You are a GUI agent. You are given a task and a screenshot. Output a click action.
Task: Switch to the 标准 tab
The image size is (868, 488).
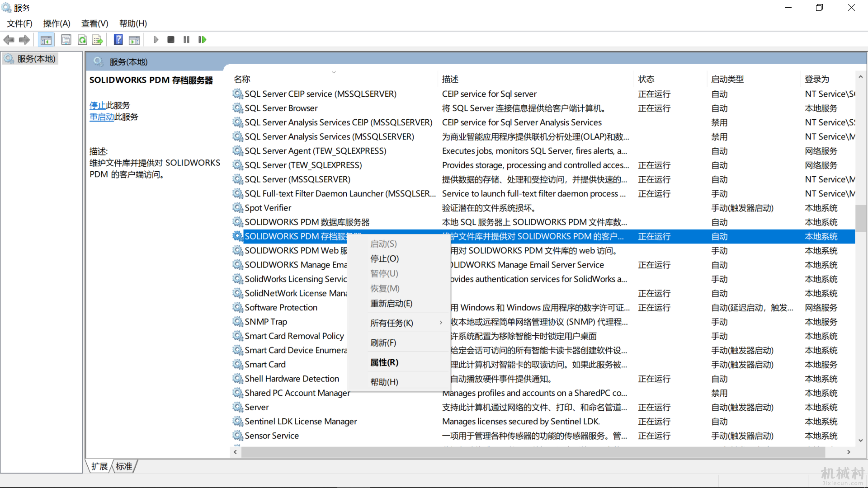pyautogui.click(x=124, y=466)
